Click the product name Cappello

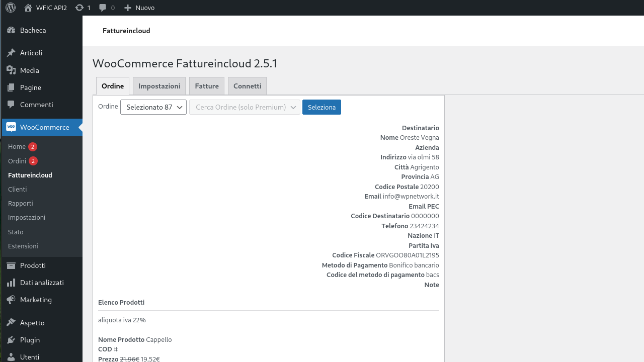click(x=159, y=340)
